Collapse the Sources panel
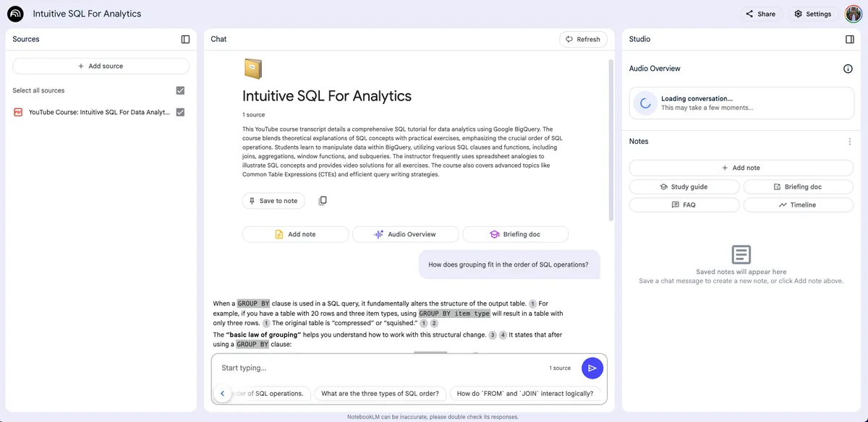This screenshot has width=868, height=422. (185, 39)
